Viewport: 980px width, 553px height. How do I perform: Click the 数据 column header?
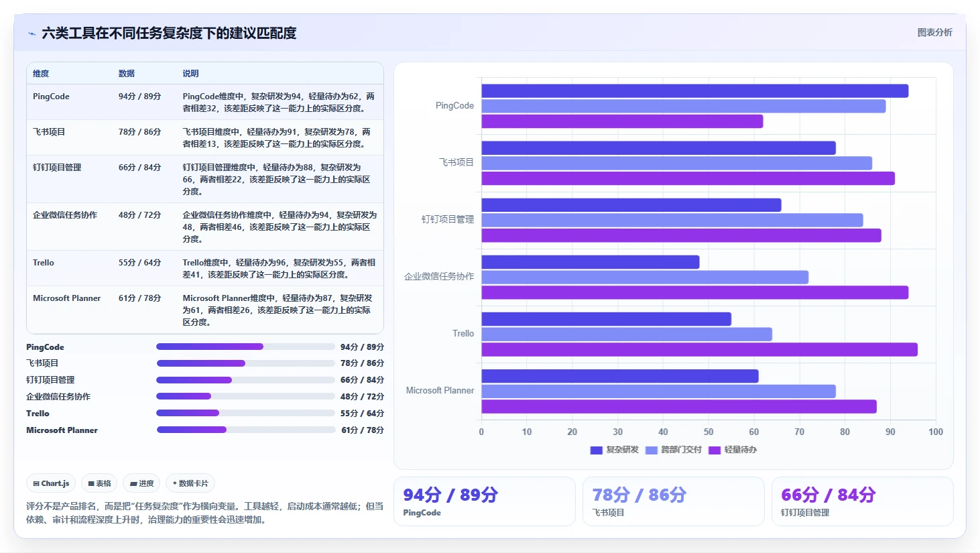tap(127, 74)
